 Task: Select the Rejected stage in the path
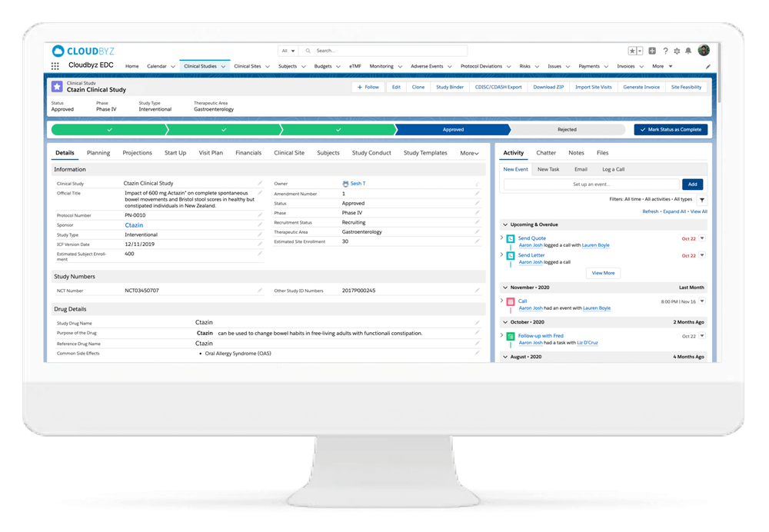click(567, 129)
